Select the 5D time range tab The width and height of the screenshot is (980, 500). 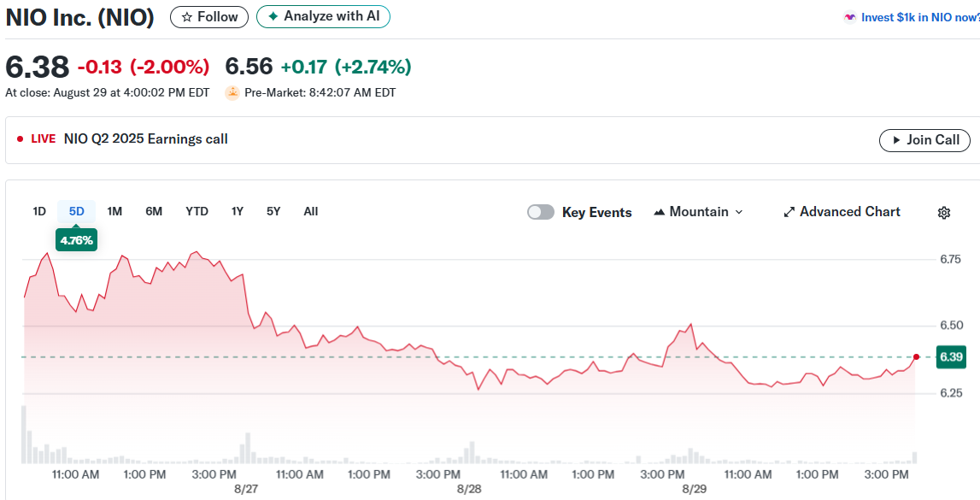[76, 211]
